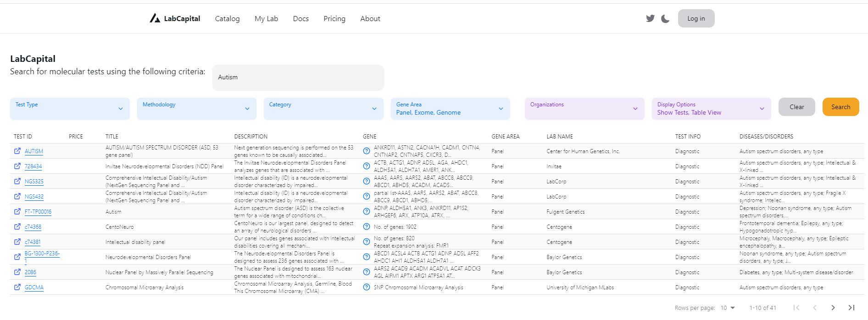Select the CentoNeuro title cell

pyautogui.click(x=120, y=227)
